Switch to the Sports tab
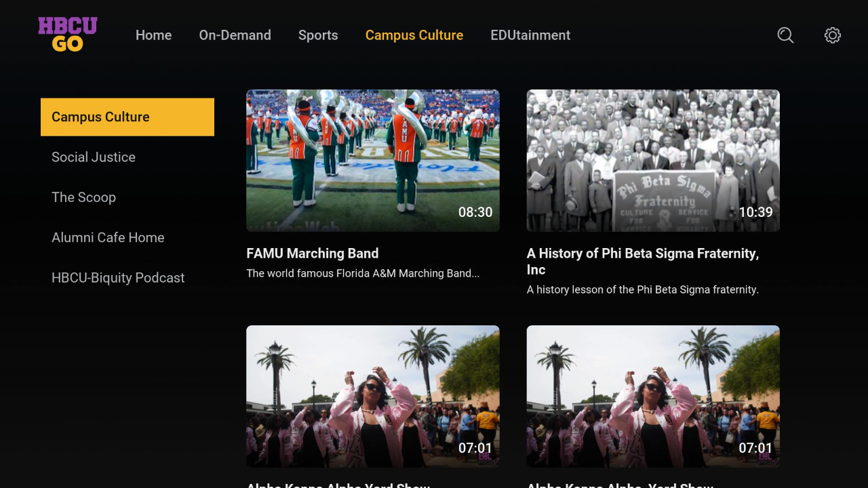868x488 pixels. (318, 35)
